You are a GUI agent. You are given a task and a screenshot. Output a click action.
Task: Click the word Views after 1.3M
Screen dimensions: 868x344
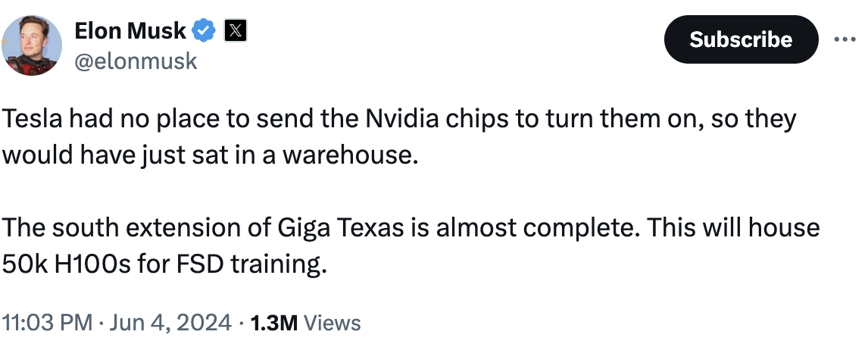(x=332, y=323)
